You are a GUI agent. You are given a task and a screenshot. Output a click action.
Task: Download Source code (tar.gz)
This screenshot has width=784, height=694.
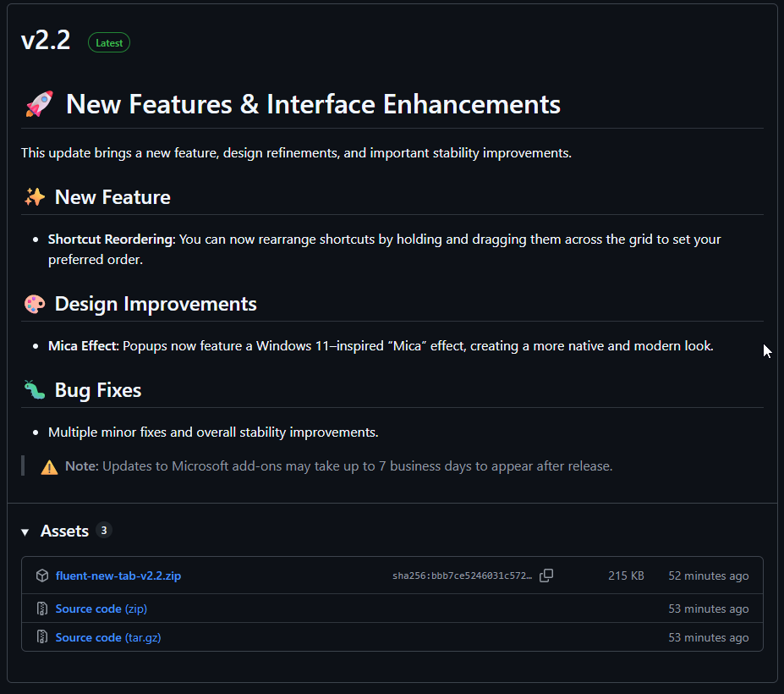107,637
